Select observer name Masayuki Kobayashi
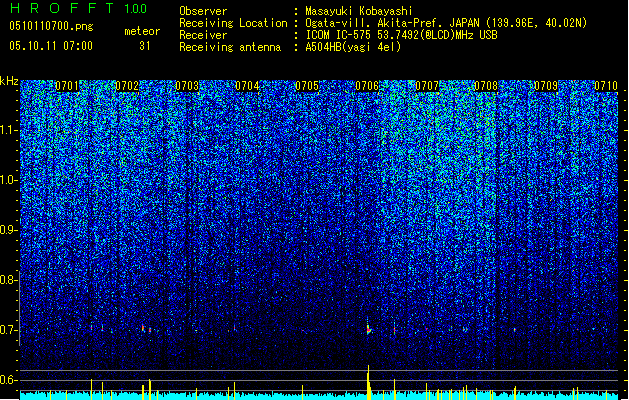629x400 pixels. point(358,11)
